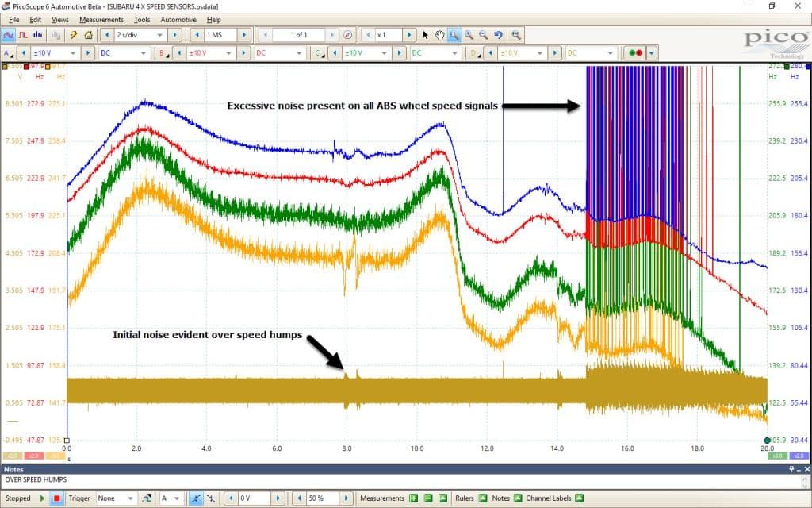Open the Tools menu
812x508 pixels.
(142, 20)
